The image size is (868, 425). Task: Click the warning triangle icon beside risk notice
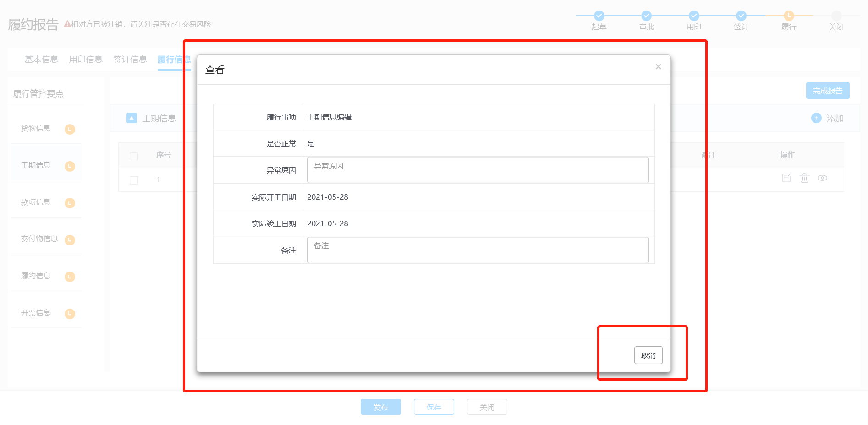point(67,24)
